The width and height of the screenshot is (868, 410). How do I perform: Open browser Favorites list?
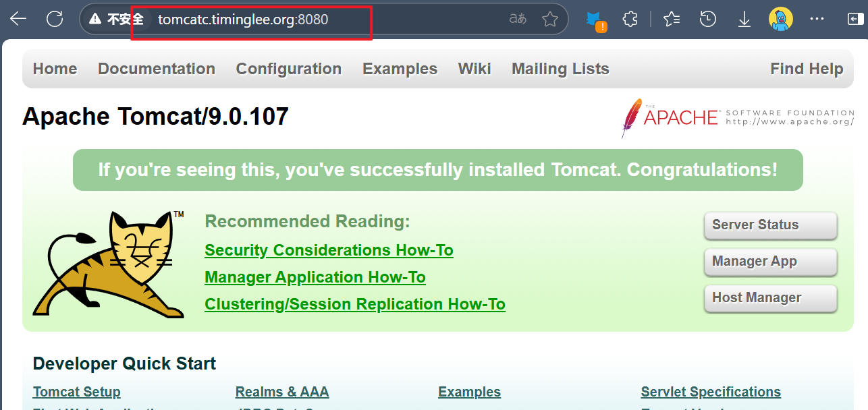pyautogui.click(x=671, y=19)
